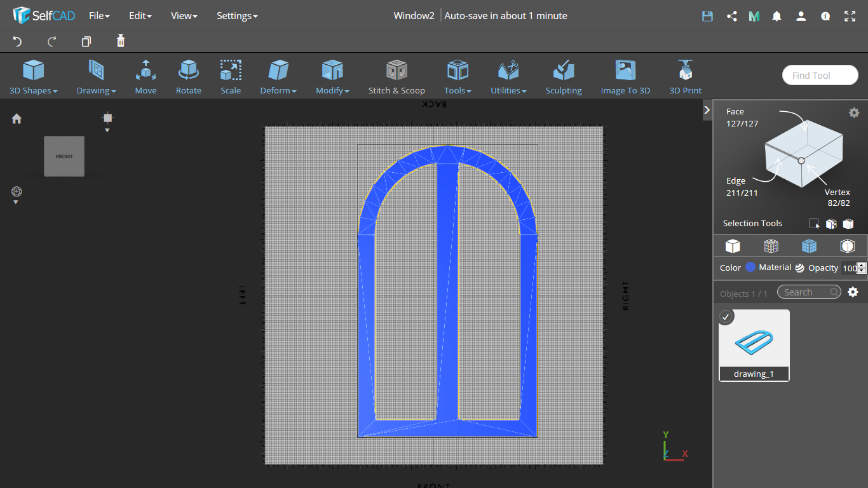The height and width of the screenshot is (488, 868).
Task: Select the drawing_1 object thumbnail
Action: pos(754,345)
